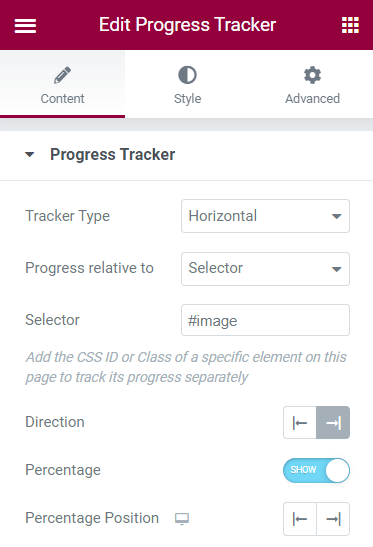Set Percentage Position to left arrow
This screenshot has height=547, width=373.
tap(300, 519)
